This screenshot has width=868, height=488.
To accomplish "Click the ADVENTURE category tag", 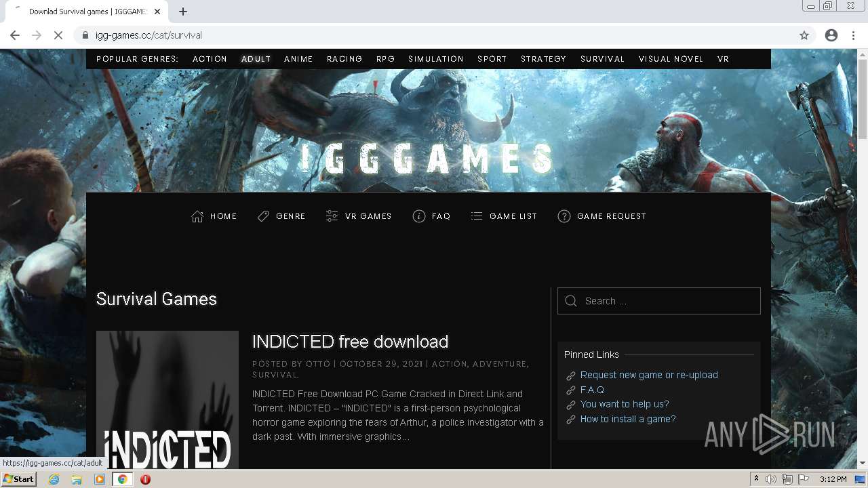I will pyautogui.click(x=499, y=364).
